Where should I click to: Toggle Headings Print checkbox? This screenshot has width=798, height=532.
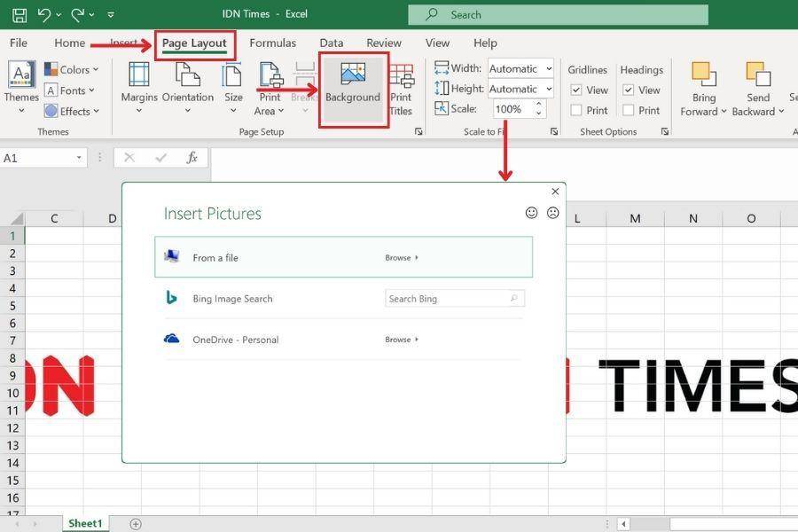click(x=629, y=110)
